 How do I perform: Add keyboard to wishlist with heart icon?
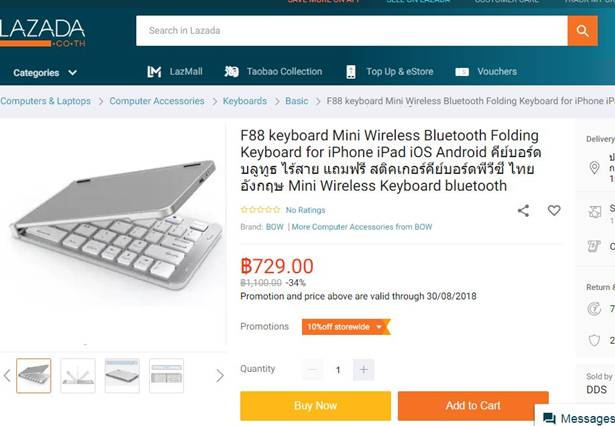(554, 210)
